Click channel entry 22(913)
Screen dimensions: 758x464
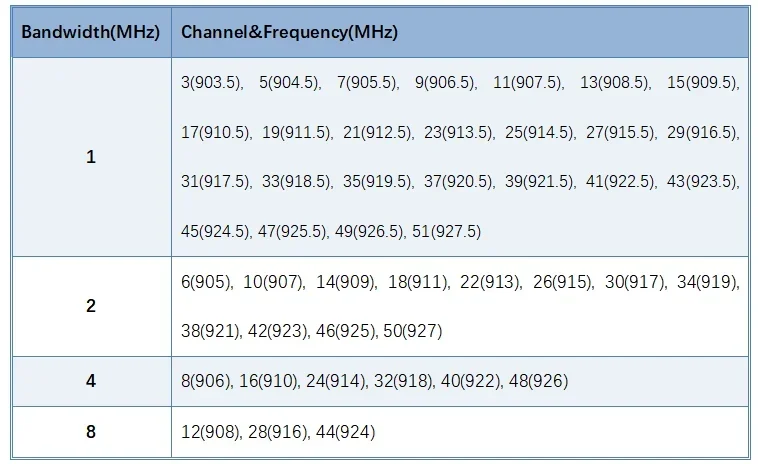(x=489, y=282)
